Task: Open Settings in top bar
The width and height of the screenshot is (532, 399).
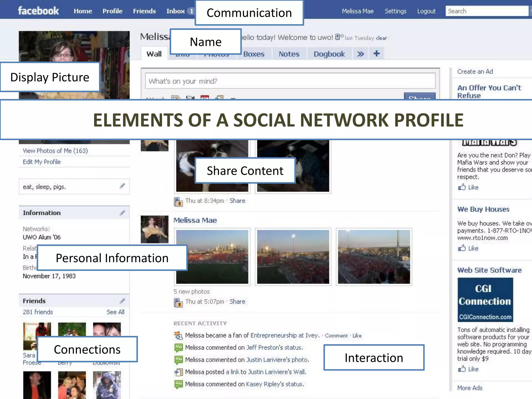Action: (x=395, y=11)
